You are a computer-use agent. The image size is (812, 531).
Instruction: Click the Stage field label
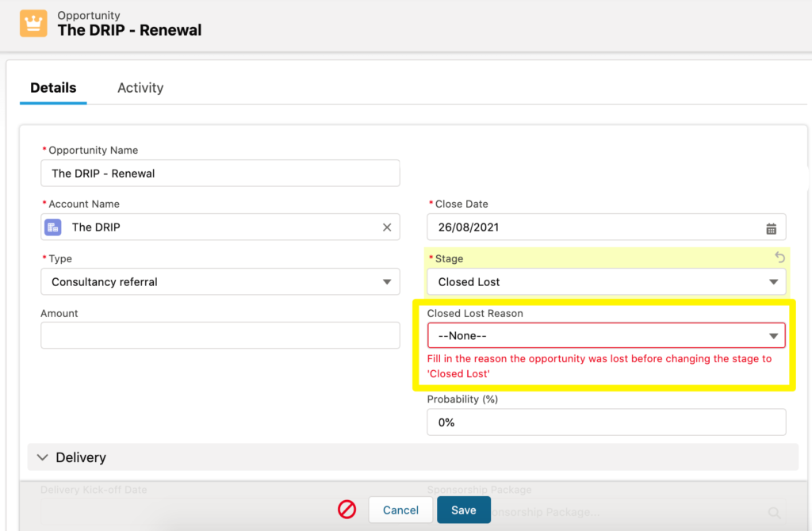[449, 259]
